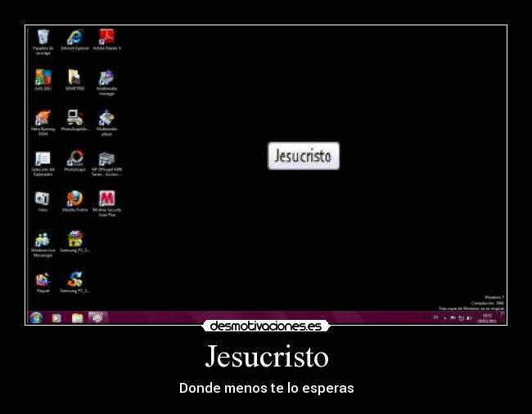532x414 pixels.
Task: Switch to the highlighted taskbar app
Action: tap(97, 317)
